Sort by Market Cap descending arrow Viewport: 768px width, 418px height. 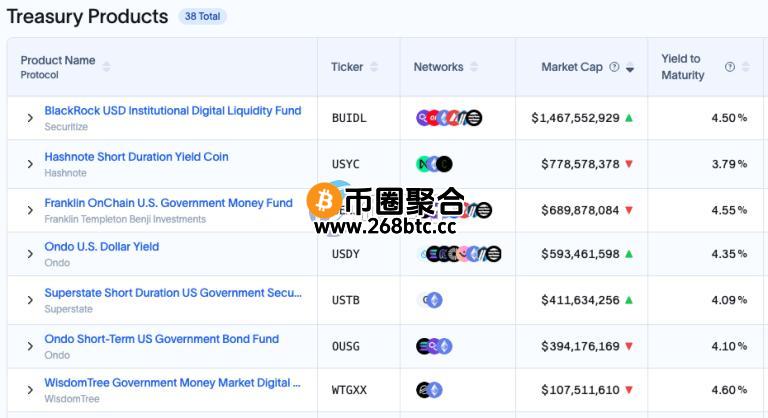pos(630,70)
